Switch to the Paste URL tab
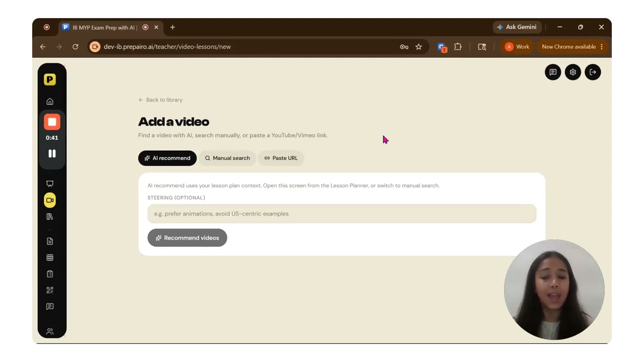This screenshot has width=644, height=362. (x=281, y=158)
